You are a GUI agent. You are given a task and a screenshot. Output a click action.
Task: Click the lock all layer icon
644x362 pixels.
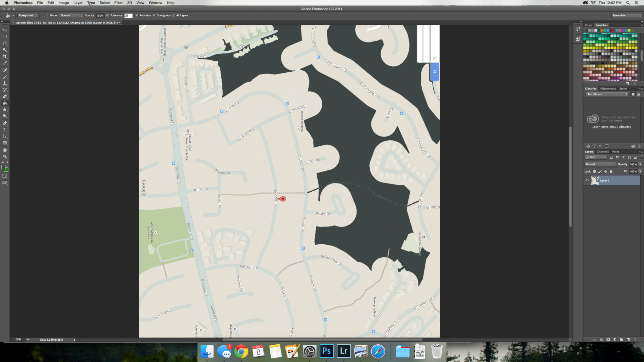611,172
